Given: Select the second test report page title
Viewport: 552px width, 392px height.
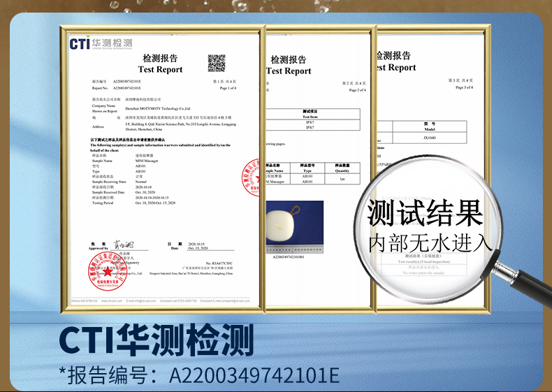Looking at the screenshot, I should 289,65.
